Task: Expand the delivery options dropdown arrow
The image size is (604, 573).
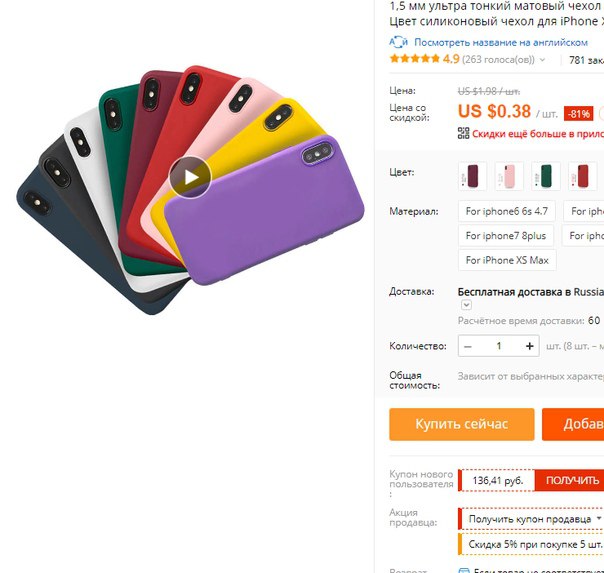Action: (466, 305)
